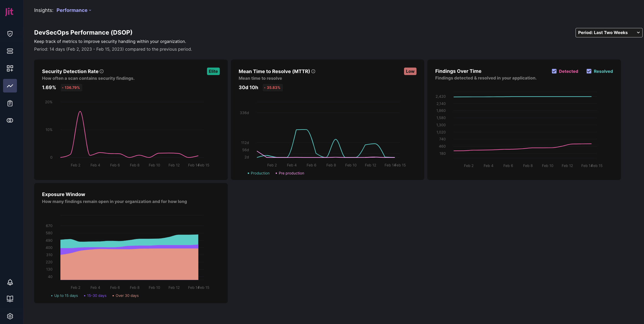Open Settings with the gear icon
Screen dimensions: 644x324
[x=10, y=316]
